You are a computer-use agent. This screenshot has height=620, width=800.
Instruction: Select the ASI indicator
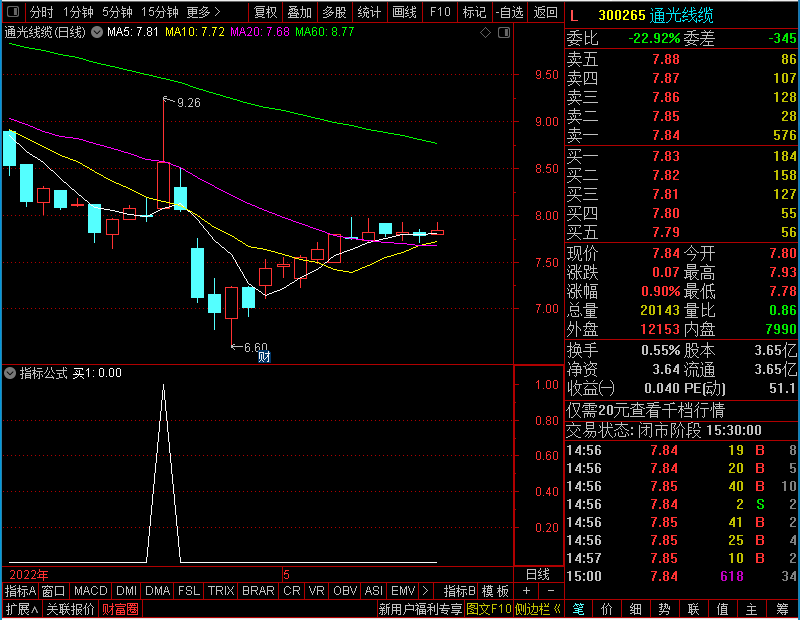[373, 591]
